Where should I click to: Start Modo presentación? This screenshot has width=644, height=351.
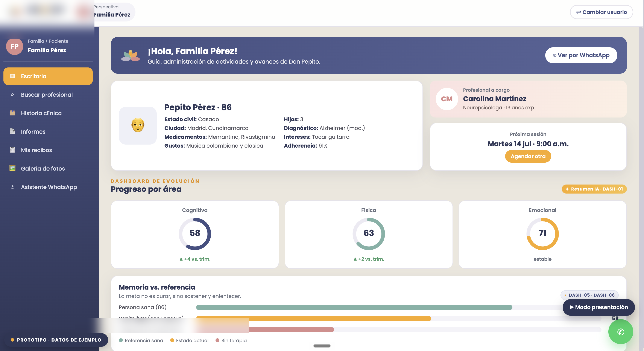click(598, 307)
